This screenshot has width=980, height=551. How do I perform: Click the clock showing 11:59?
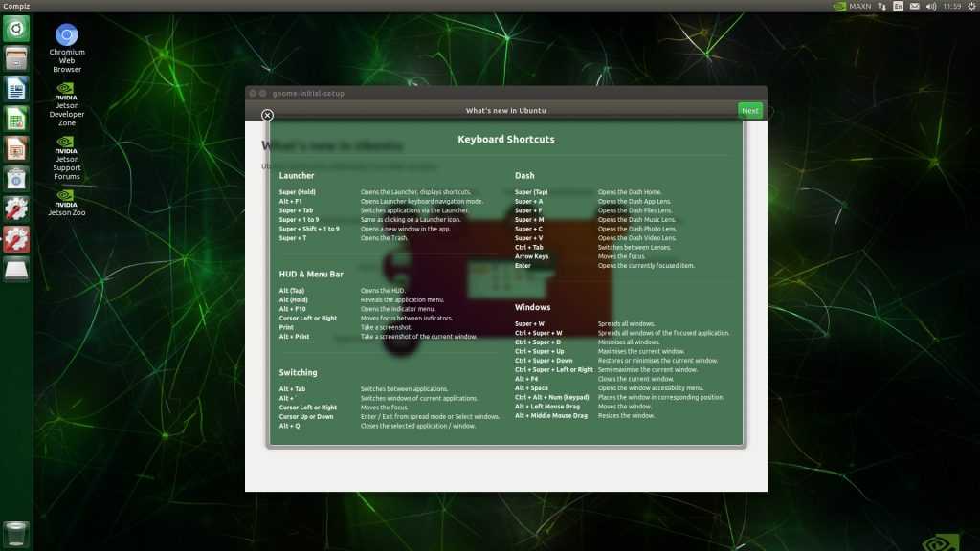pyautogui.click(x=951, y=6)
